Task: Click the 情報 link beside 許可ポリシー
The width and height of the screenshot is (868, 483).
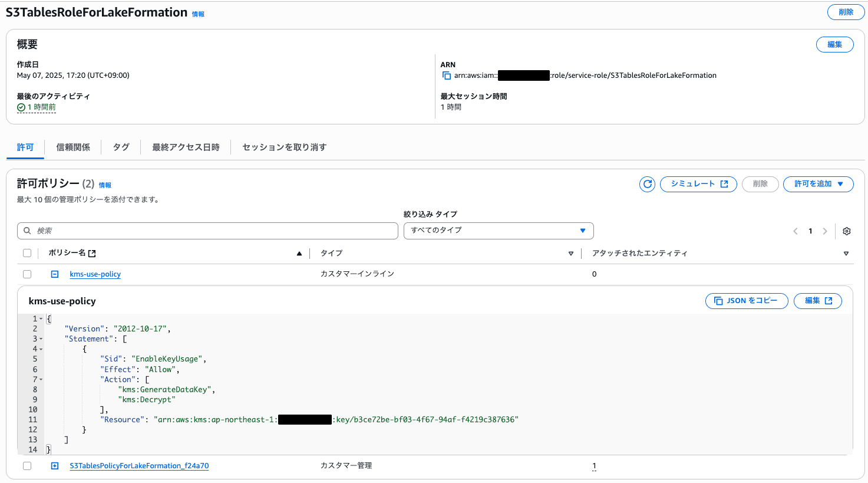Action: [x=105, y=185]
